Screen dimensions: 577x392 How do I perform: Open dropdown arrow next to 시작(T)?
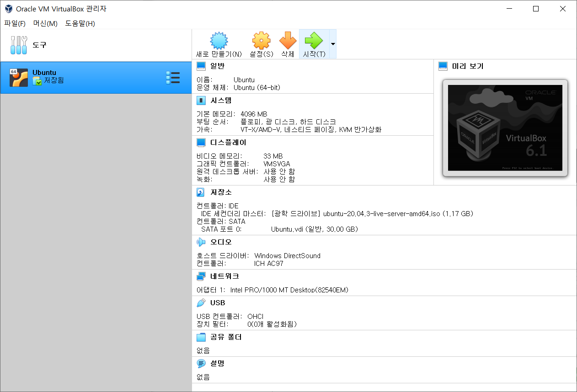click(333, 44)
